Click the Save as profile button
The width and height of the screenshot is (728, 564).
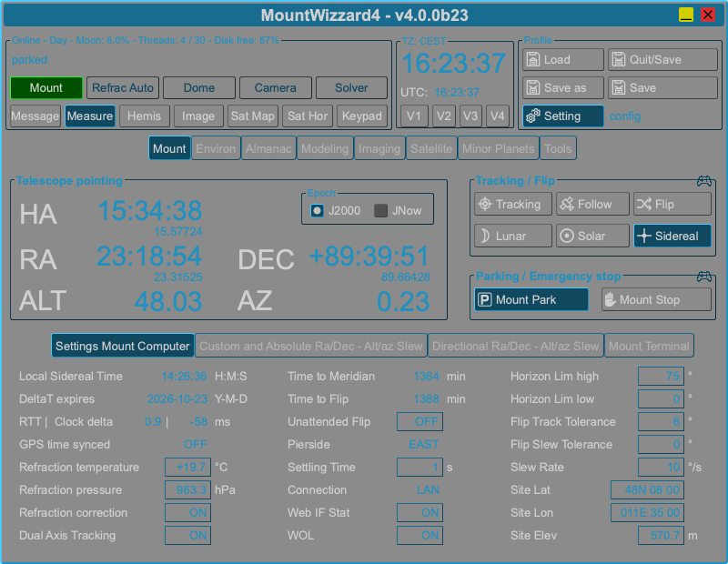(563, 87)
